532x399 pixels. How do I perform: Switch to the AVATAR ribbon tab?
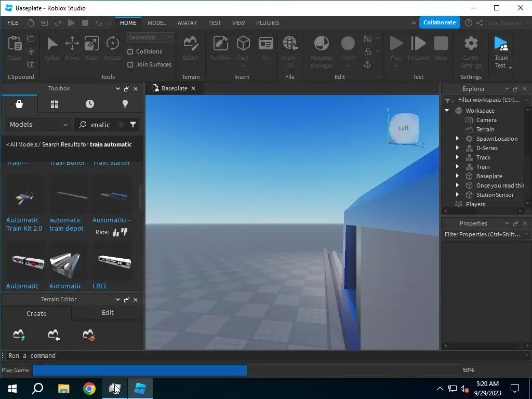187,23
